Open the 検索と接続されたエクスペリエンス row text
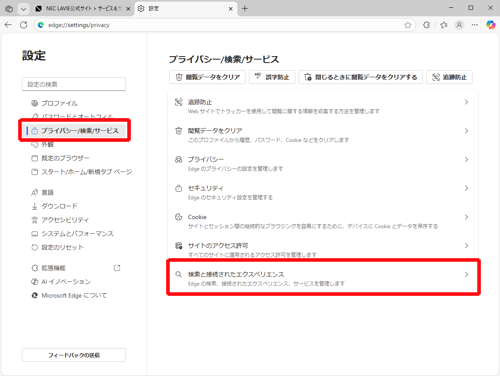Screen dimensions: 500x376 236,274
